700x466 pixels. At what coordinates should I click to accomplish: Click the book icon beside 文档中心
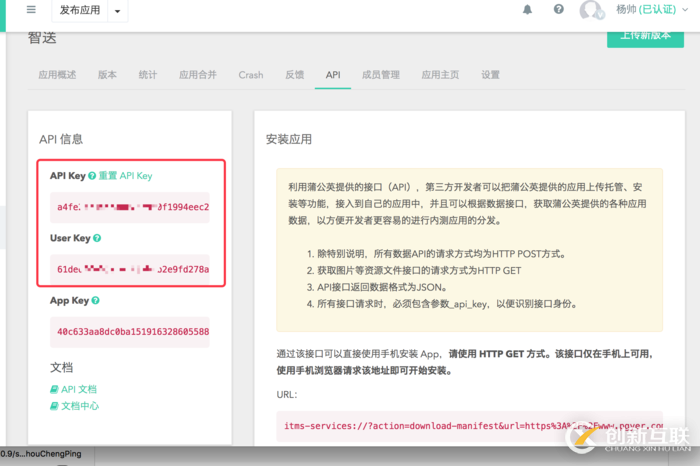click(54, 406)
